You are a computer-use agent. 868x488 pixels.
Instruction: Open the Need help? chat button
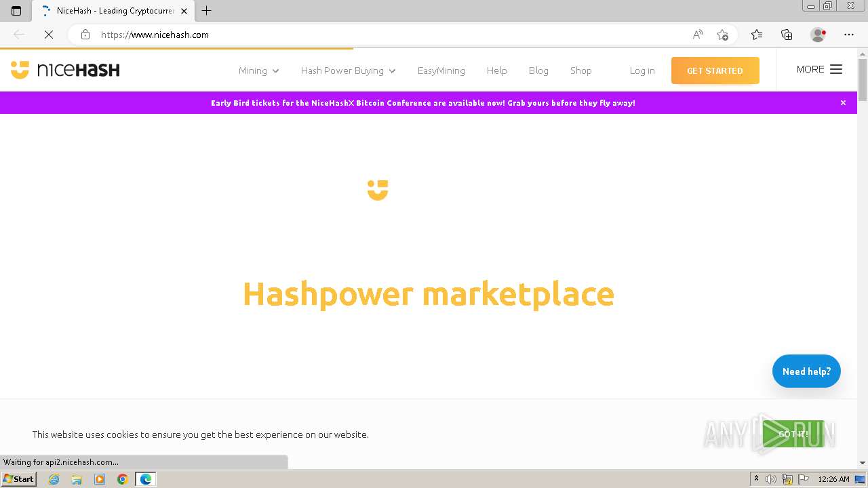806,371
